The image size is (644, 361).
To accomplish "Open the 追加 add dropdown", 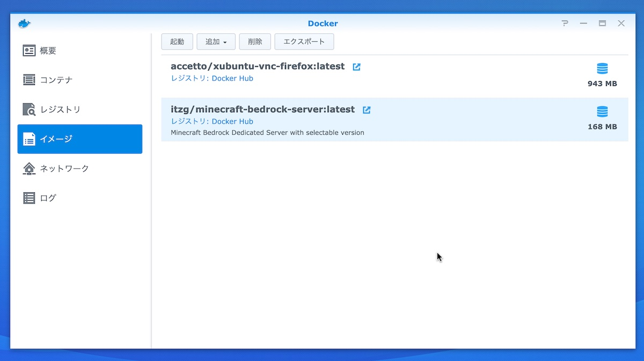I will pyautogui.click(x=216, y=41).
